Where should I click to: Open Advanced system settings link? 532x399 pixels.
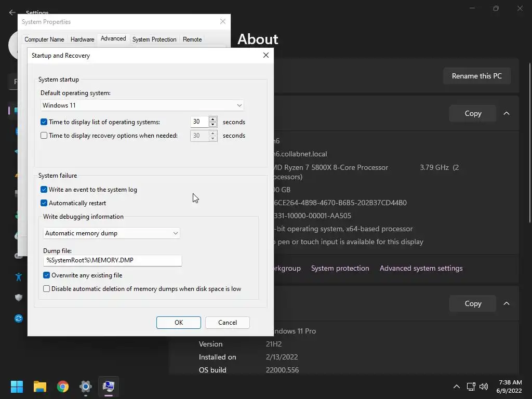[x=421, y=268]
